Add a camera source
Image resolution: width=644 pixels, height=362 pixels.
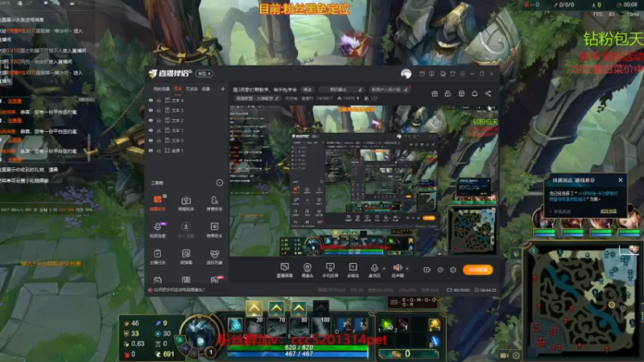(x=308, y=270)
